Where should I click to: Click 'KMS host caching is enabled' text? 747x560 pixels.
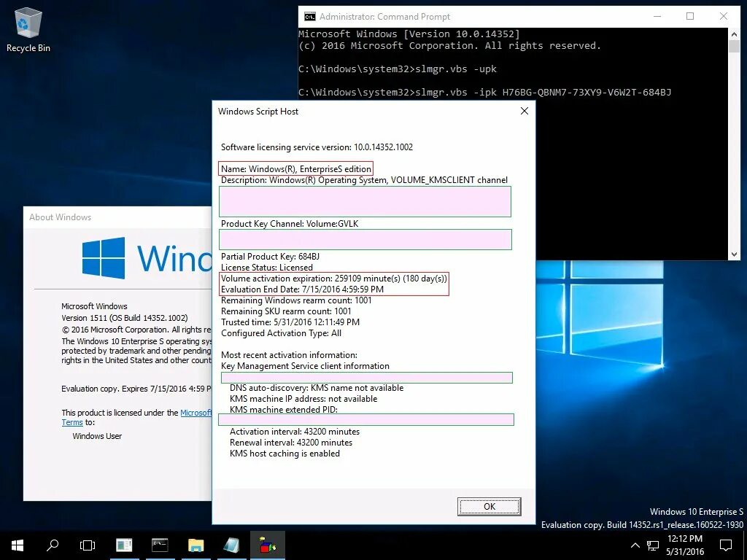(x=285, y=454)
